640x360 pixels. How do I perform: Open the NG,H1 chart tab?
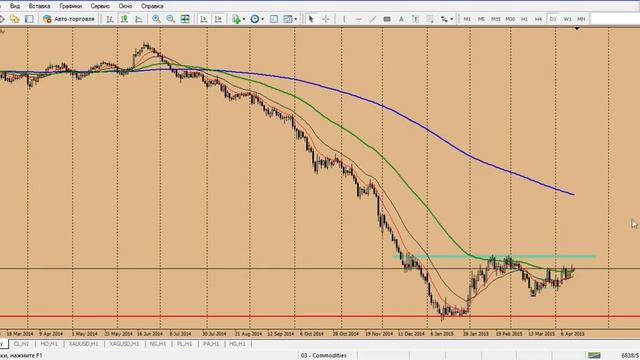(x=158, y=344)
